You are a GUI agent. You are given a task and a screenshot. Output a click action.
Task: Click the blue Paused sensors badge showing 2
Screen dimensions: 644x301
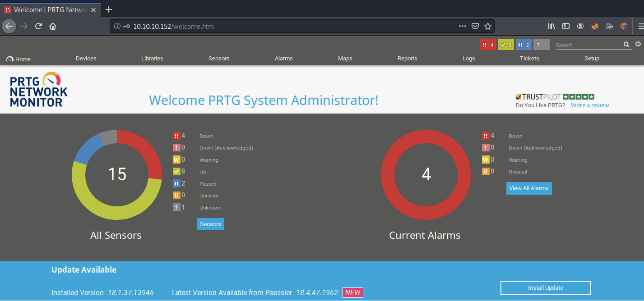[x=524, y=45]
